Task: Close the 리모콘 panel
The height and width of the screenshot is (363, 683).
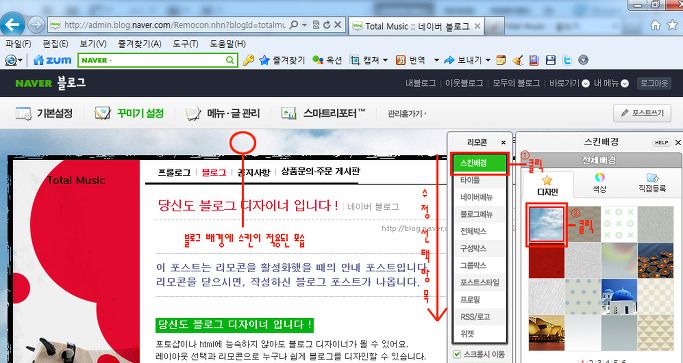Action: (504, 142)
